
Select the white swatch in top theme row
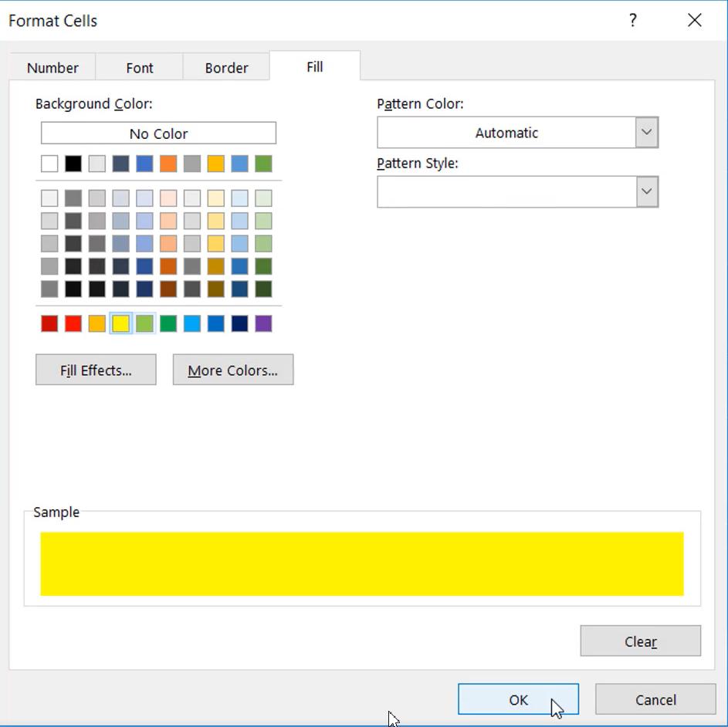tap(49, 164)
